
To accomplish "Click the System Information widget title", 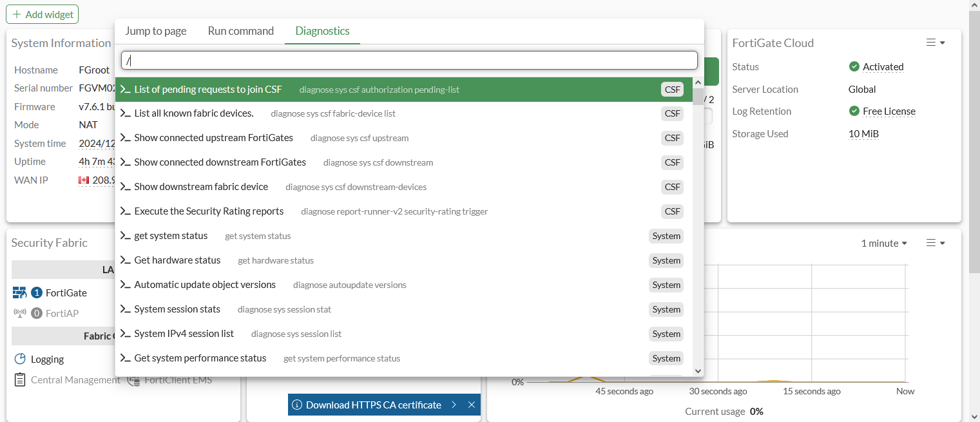I will point(61,43).
